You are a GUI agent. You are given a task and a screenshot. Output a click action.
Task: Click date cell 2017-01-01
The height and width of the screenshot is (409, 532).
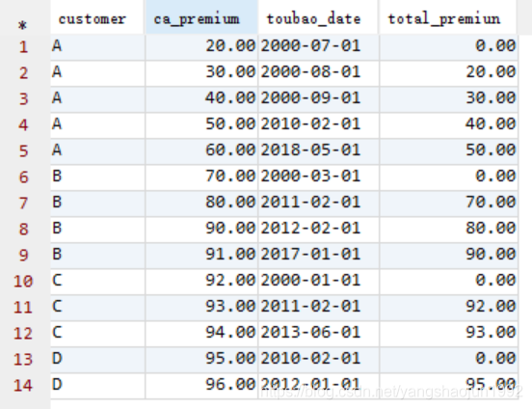click(318, 256)
